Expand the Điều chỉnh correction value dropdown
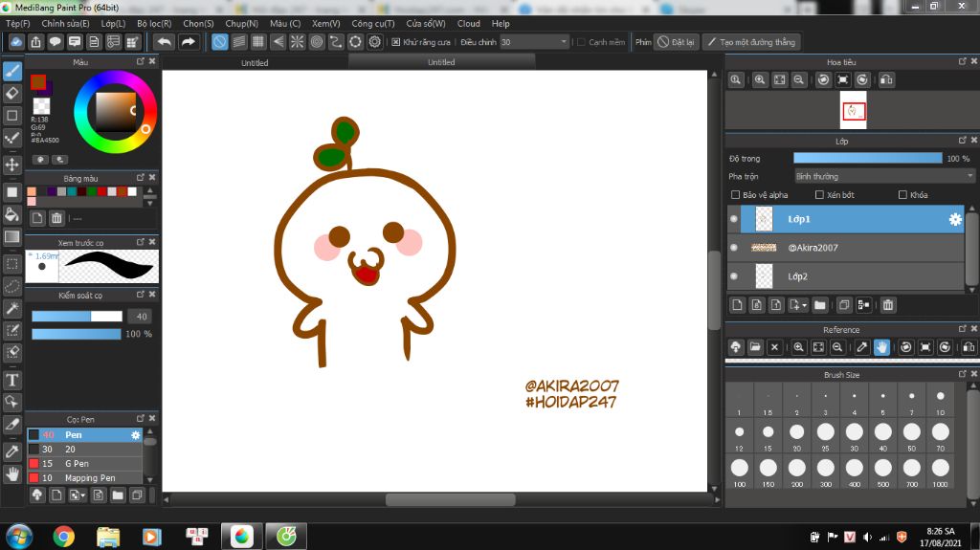Image resolution: width=980 pixels, height=550 pixels. tap(562, 42)
